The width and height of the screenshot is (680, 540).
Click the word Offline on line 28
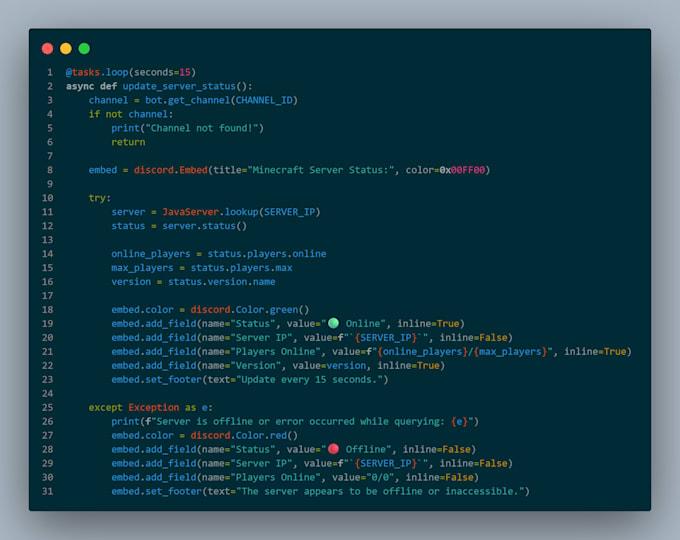tap(366, 449)
